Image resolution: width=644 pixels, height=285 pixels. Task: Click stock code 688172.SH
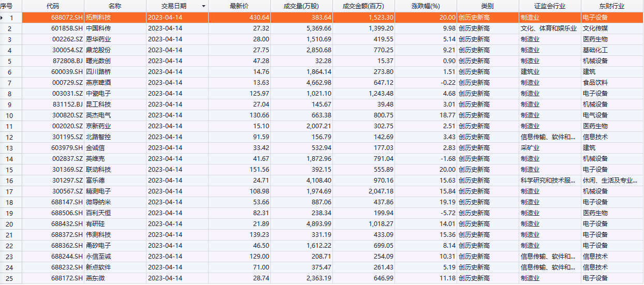point(66,278)
